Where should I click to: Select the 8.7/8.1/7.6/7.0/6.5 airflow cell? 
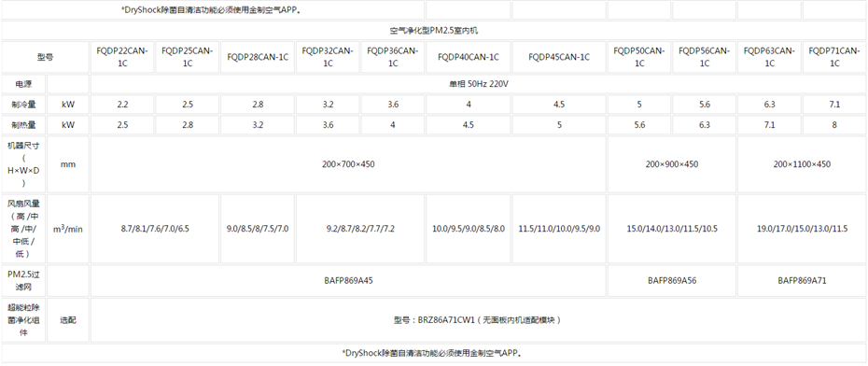tap(155, 229)
